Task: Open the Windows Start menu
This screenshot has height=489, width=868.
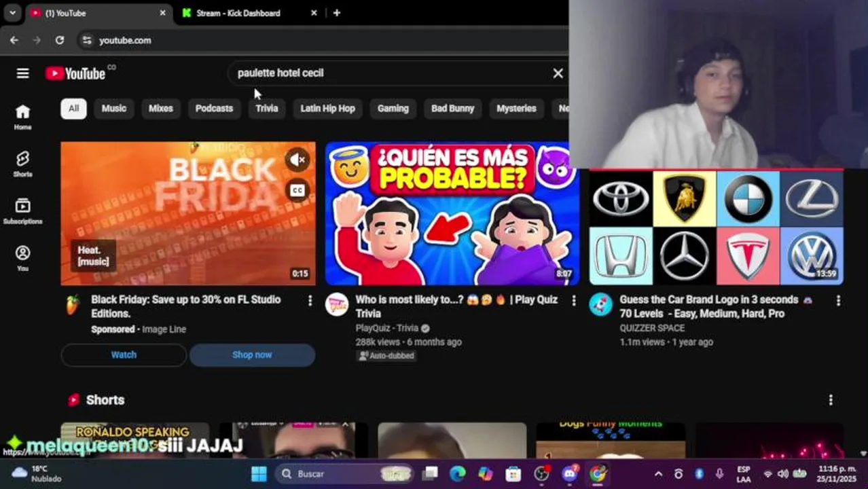Action: [x=259, y=473]
